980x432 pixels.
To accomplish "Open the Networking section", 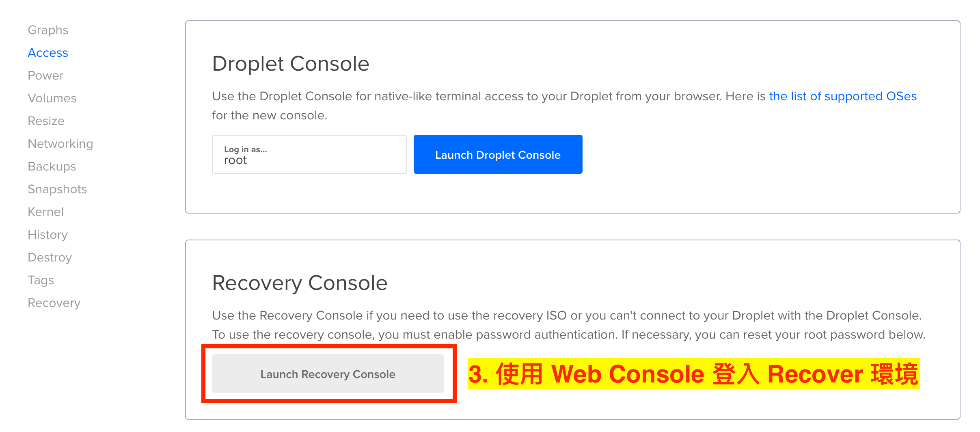I will (x=60, y=144).
